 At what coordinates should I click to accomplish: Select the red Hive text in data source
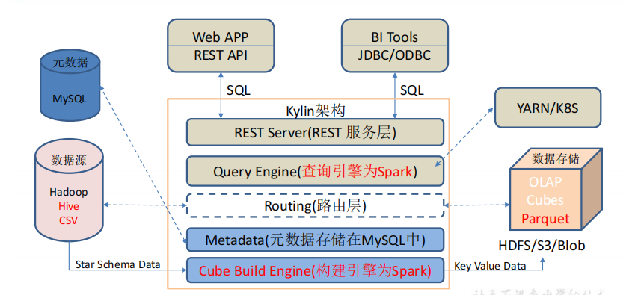point(69,206)
